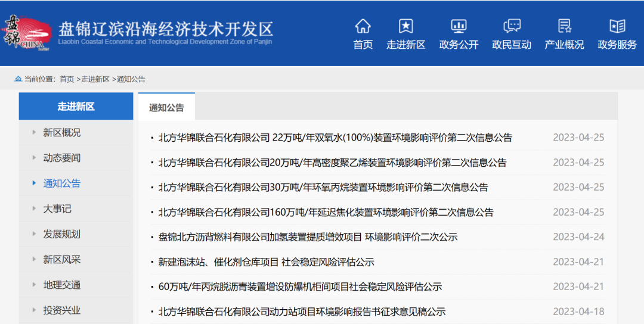Click the star icon above 走进新区
The width and height of the screenshot is (644, 324).
coord(405,26)
